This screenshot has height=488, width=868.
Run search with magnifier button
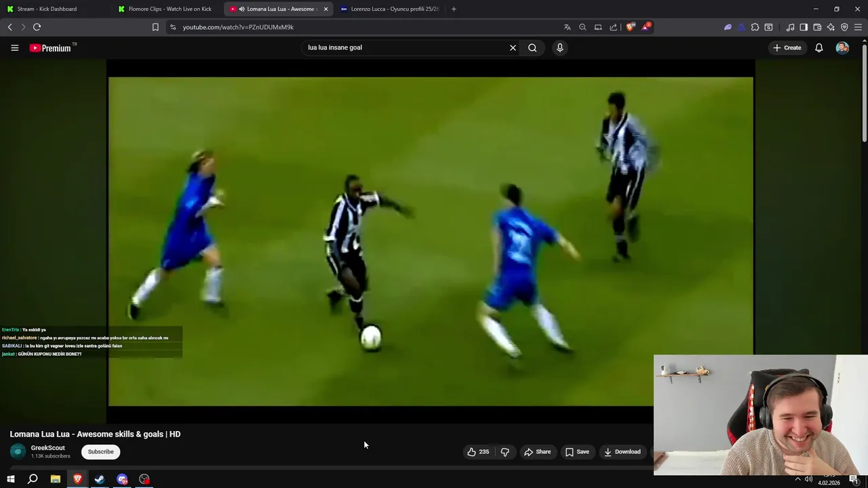532,47
